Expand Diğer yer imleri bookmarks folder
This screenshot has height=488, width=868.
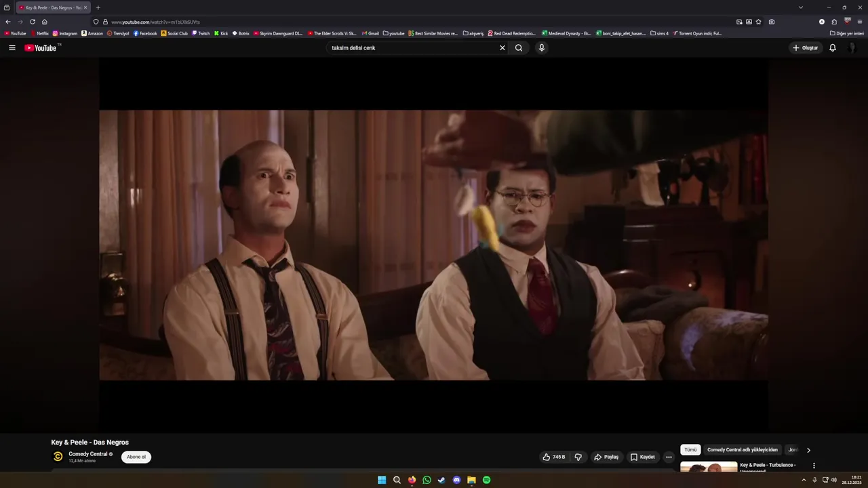point(847,33)
